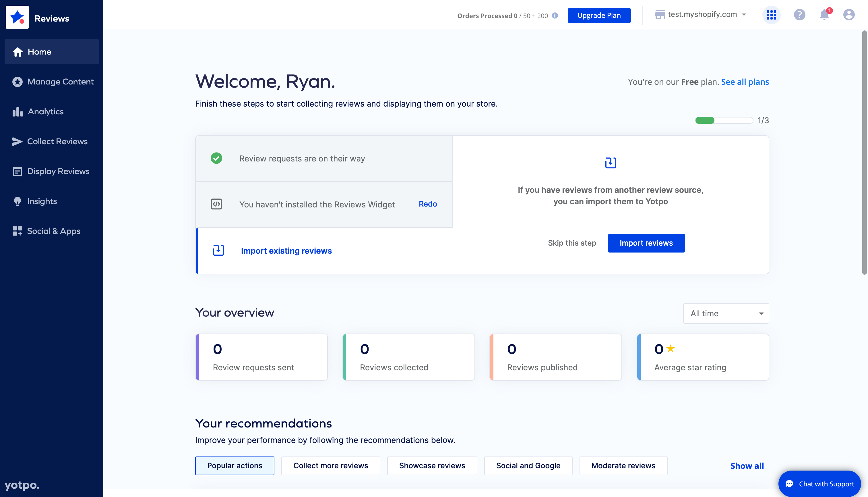Open Social & Apps in sidebar

pos(51,231)
